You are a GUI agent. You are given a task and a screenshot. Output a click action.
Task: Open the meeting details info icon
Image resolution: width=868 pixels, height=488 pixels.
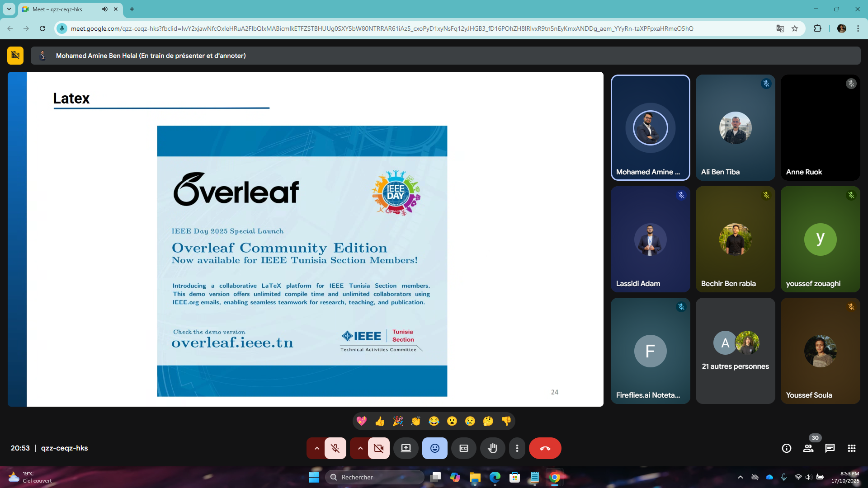click(787, 448)
